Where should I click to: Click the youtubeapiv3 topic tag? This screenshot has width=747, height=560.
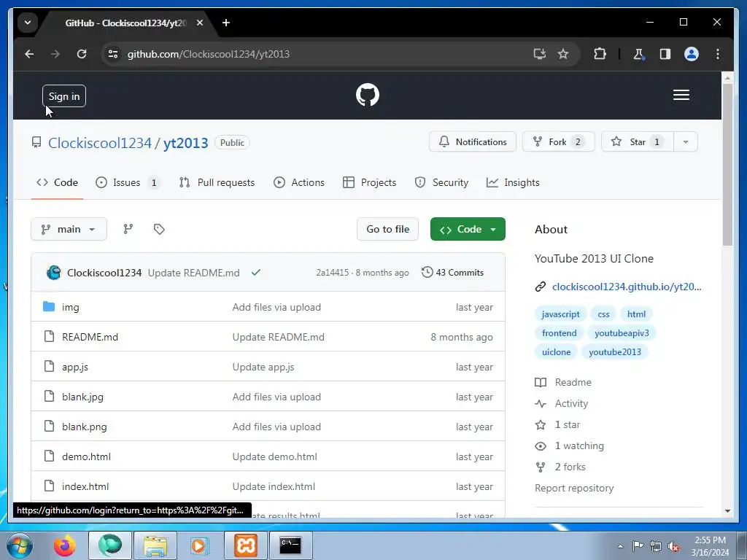click(622, 332)
